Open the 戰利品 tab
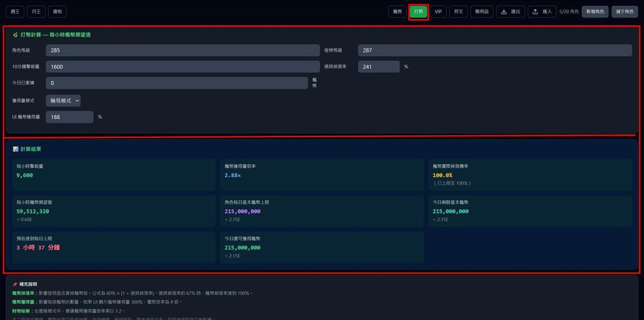 (x=482, y=12)
